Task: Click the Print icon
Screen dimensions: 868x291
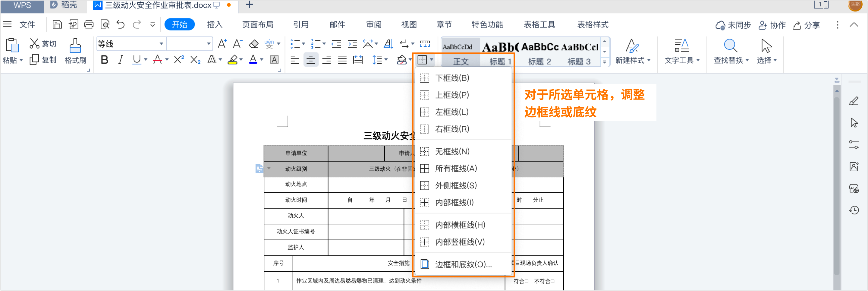Action: click(89, 25)
